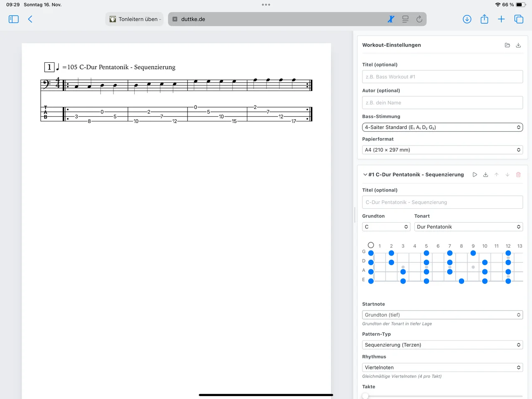Tap the Safari share icon

coord(484,19)
